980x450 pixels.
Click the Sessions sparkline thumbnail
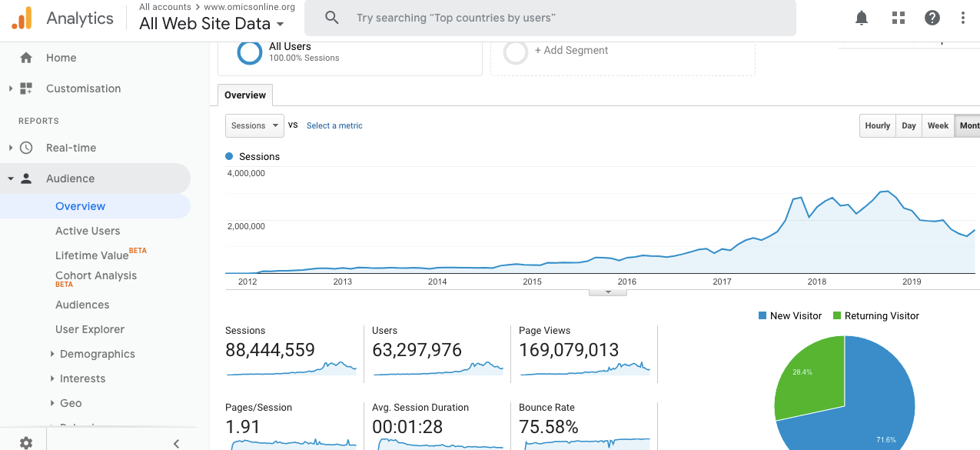(291, 368)
